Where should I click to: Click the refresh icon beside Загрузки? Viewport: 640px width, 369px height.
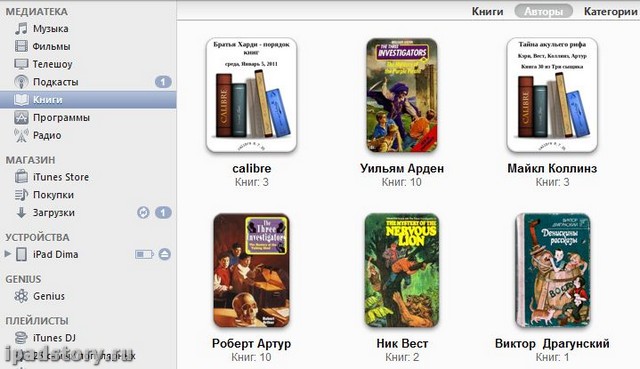click(143, 213)
